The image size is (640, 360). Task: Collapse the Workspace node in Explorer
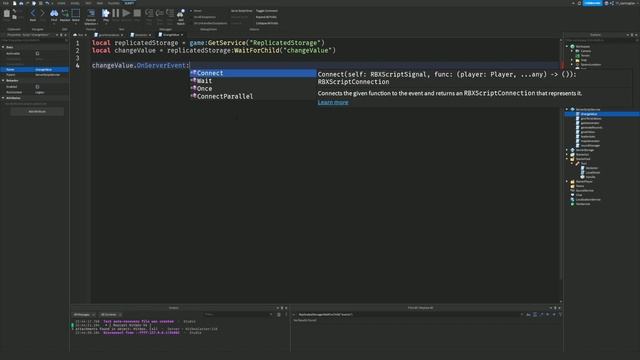click(567, 47)
